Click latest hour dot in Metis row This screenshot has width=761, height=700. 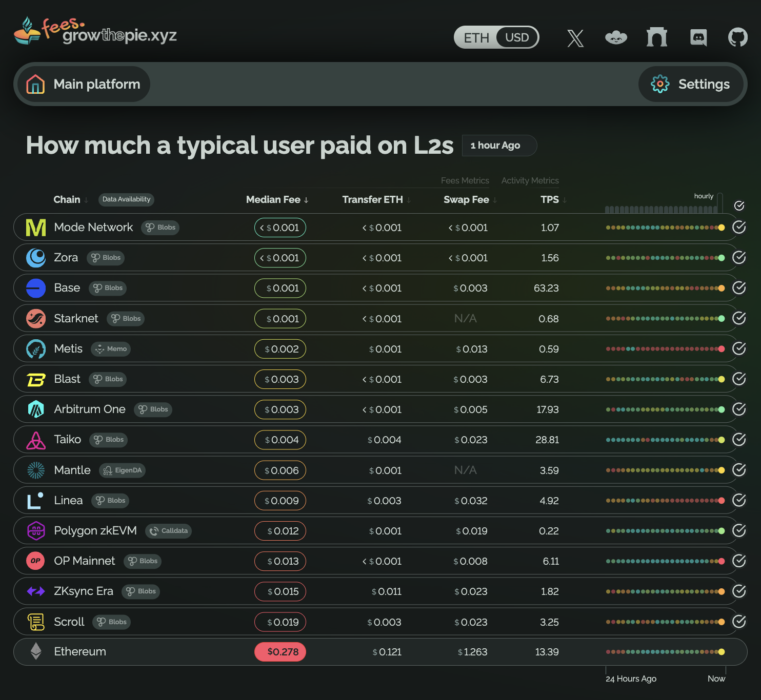[722, 349]
